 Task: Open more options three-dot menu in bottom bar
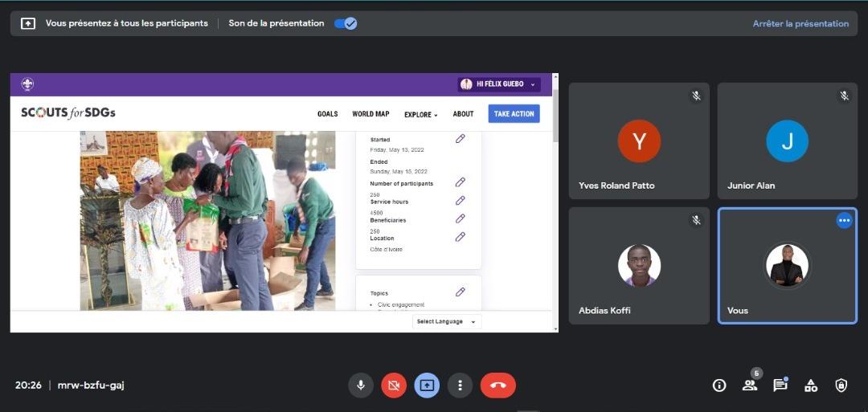pyautogui.click(x=460, y=385)
